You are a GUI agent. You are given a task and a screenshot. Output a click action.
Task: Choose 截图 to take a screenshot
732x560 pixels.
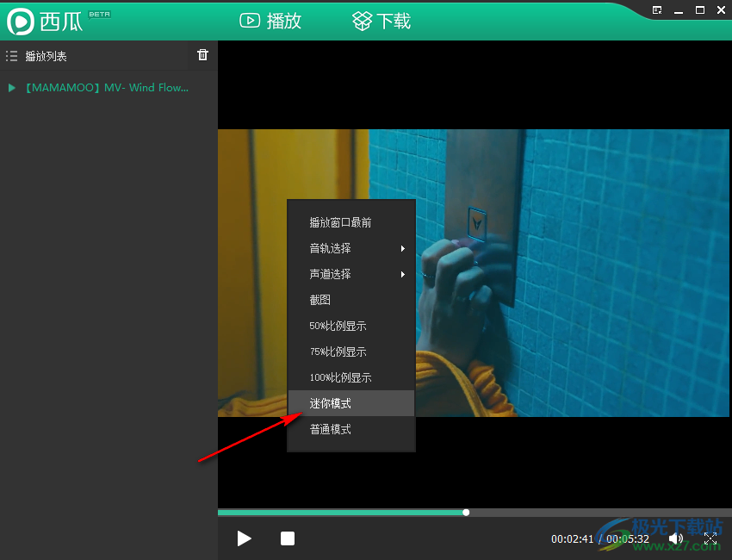351,300
